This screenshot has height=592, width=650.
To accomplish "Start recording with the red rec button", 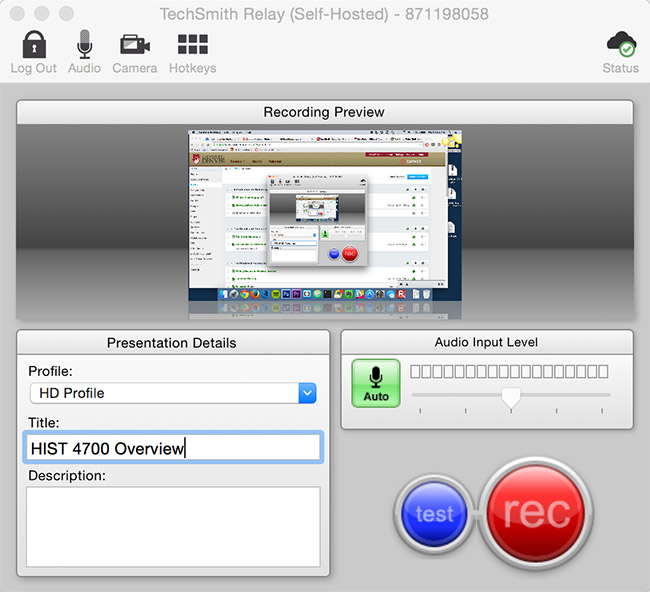I will [x=536, y=513].
